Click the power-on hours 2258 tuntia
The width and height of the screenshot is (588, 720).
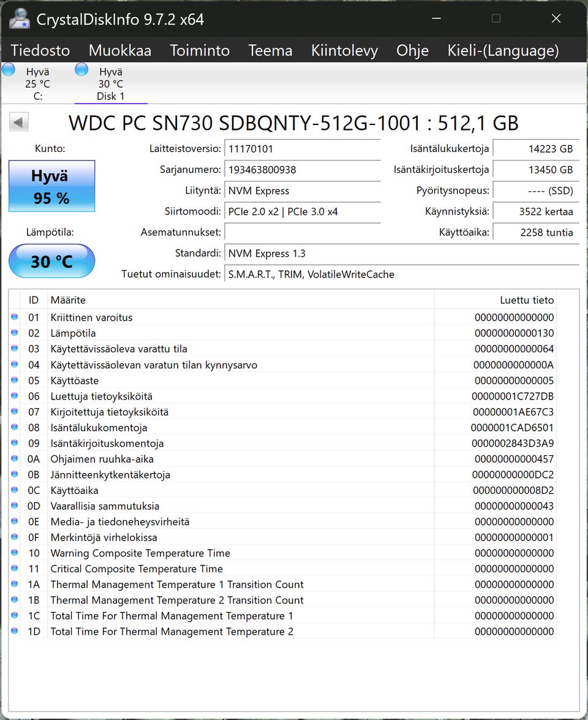[x=536, y=232]
